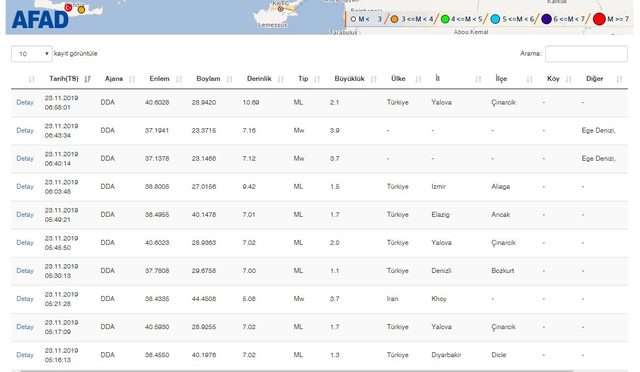Sort table by Ajans column icon

(x=132, y=79)
